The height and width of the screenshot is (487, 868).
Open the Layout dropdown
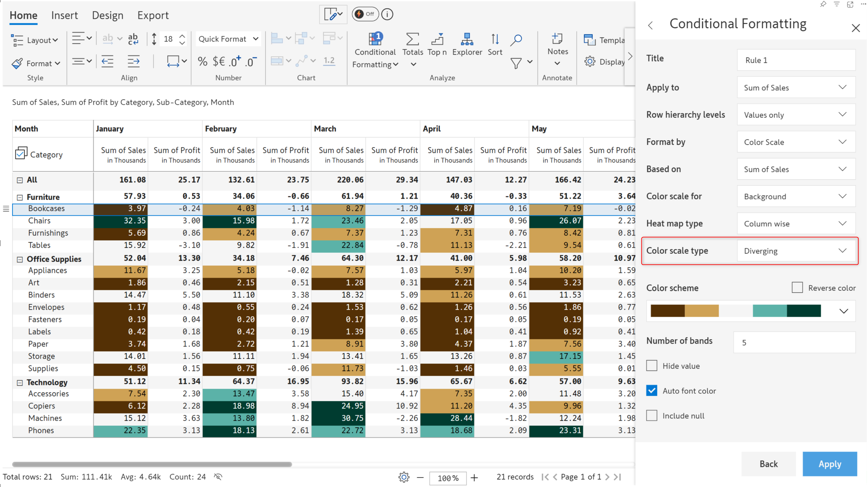[34, 40]
